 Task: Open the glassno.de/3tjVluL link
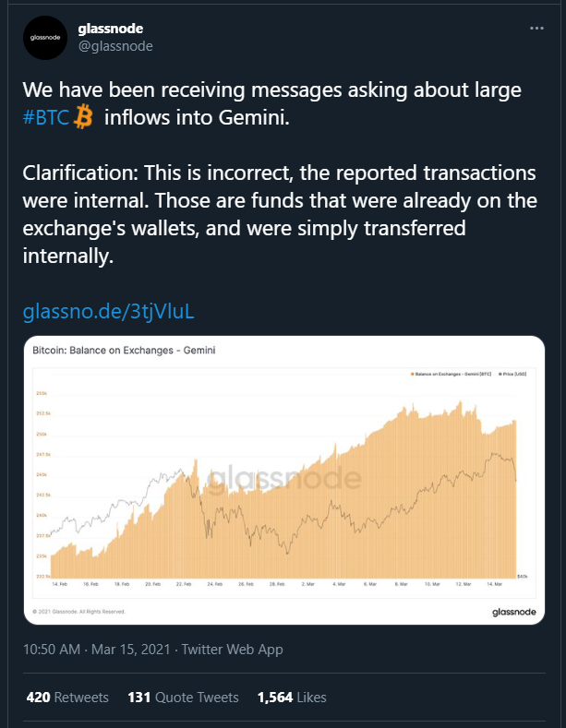[x=108, y=312]
